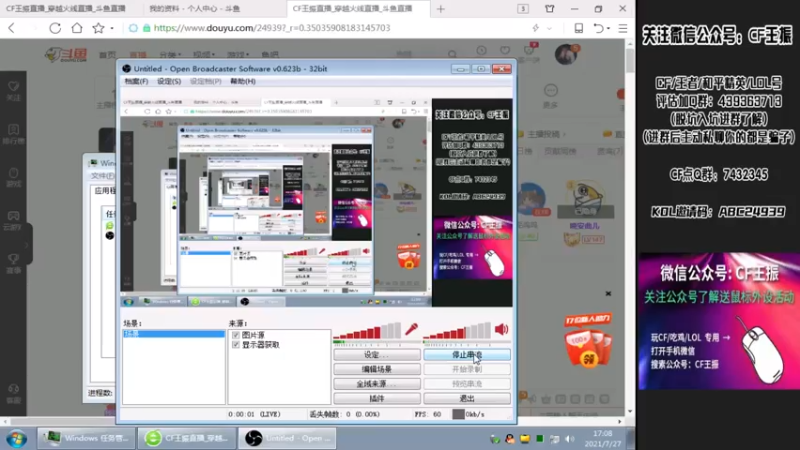Open the 文件(F) menu in Task Manager window
The width and height of the screenshot is (800, 450).
click(x=102, y=176)
